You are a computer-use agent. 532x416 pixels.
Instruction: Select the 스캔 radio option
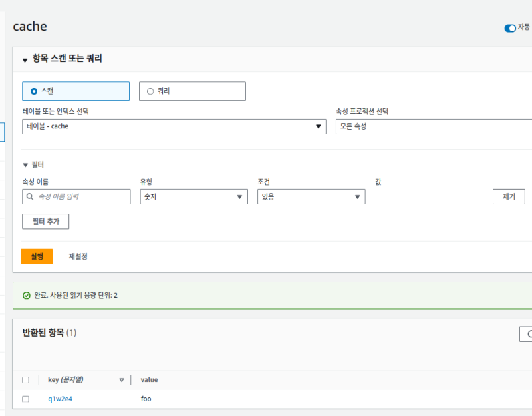click(34, 91)
